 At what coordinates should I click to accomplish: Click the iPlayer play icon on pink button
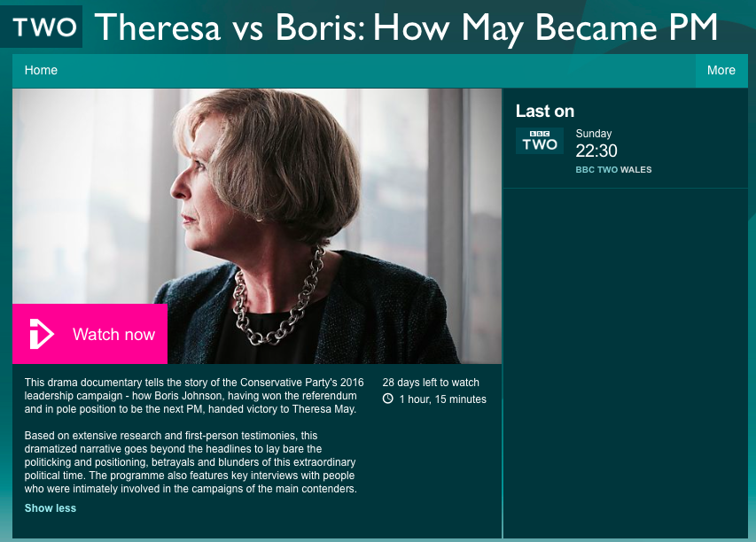point(42,334)
